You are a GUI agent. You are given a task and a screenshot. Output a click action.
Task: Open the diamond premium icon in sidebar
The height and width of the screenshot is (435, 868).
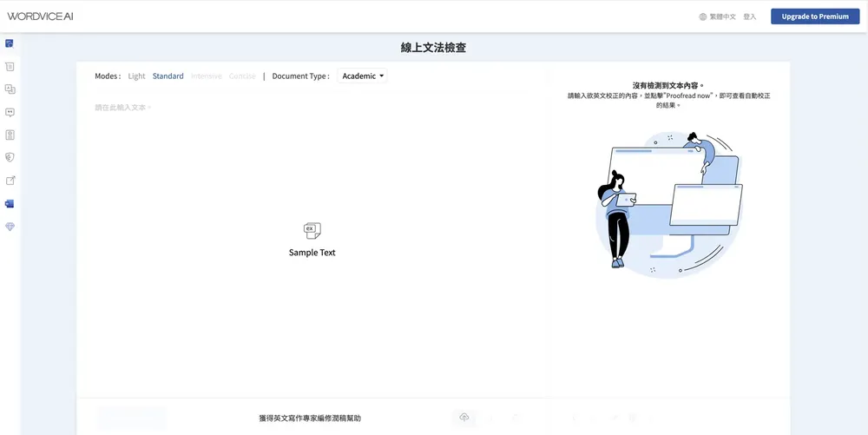10,227
